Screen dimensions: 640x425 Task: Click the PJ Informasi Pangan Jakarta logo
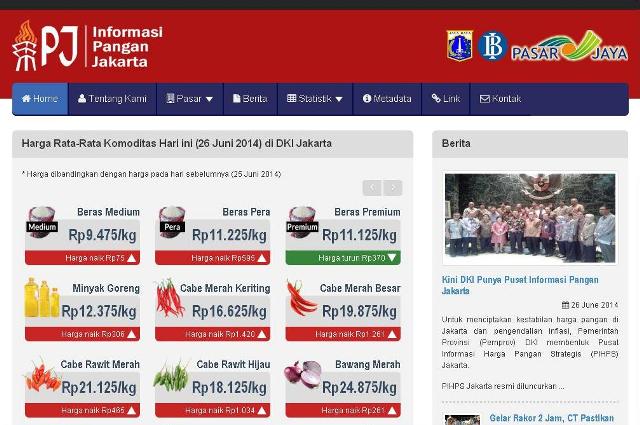(87, 46)
